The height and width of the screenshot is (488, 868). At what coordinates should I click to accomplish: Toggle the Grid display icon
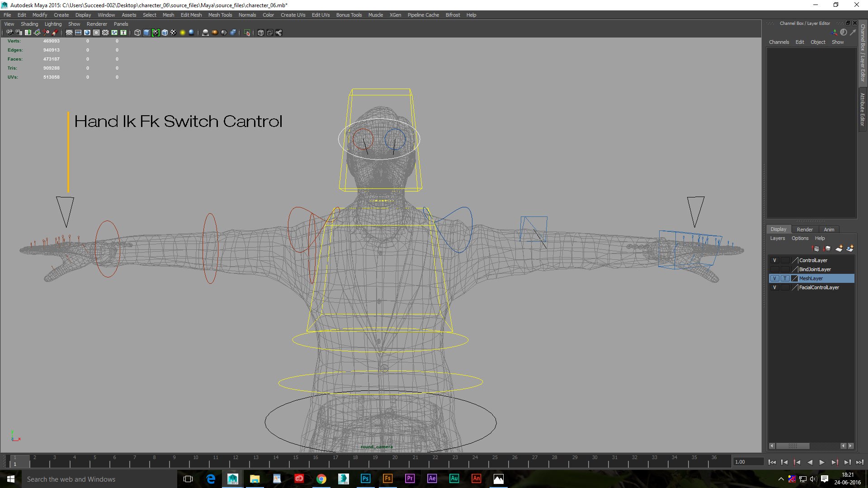(69, 33)
